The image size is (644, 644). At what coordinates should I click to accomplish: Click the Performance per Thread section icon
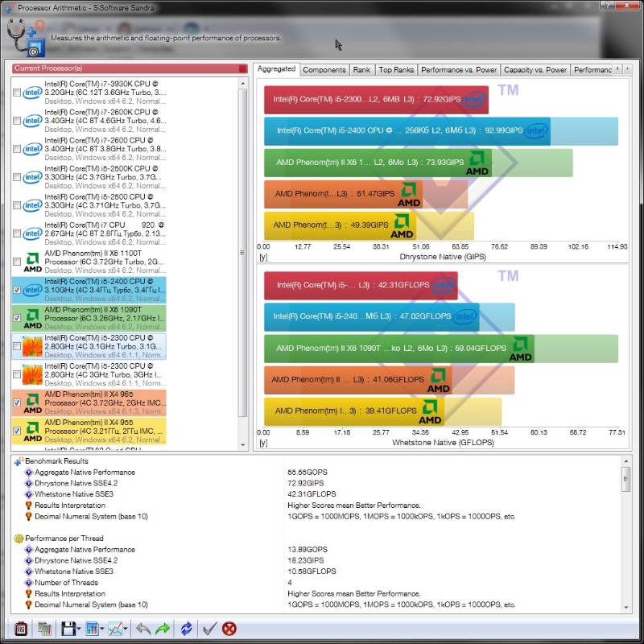[19, 539]
